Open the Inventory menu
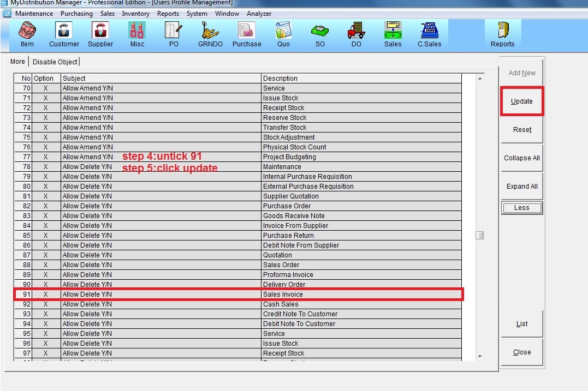Viewport: 588px width, 391px height. click(135, 14)
